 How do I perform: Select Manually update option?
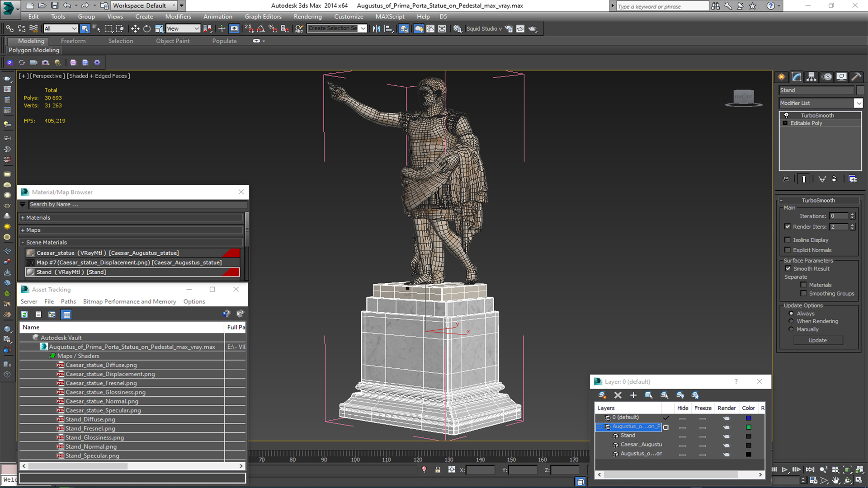pyautogui.click(x=791, y=329)
